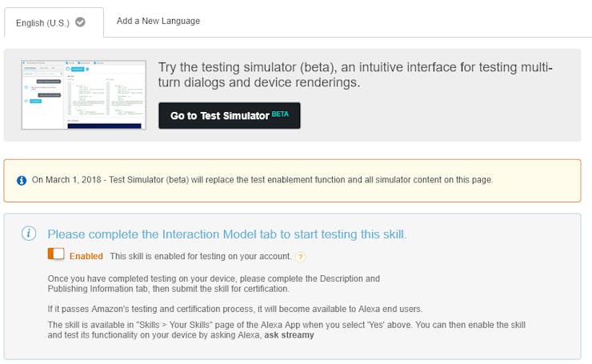Click the 'On March 1, 2018' notice text
The width and height of the screenshot is (592, 364).
262,180
